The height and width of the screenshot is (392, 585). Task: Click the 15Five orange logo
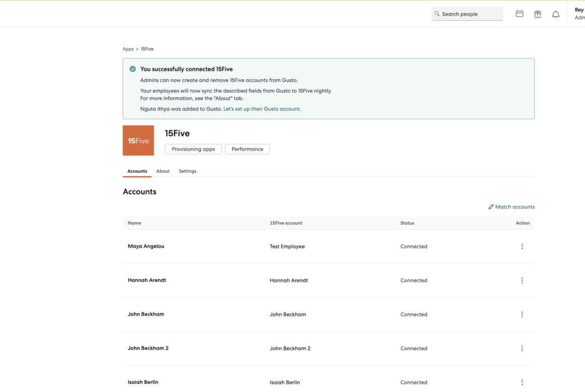(x=138, y=141)
